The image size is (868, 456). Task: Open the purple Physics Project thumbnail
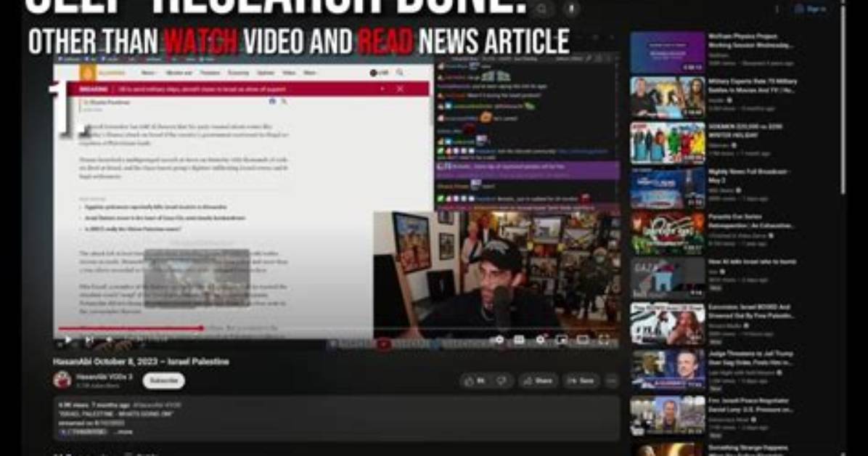coord(667,52)
